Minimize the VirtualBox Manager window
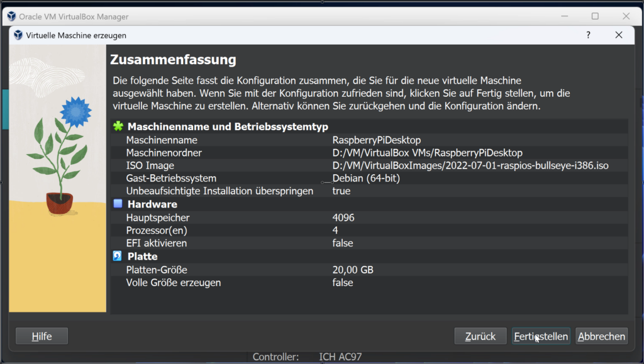 565,16
